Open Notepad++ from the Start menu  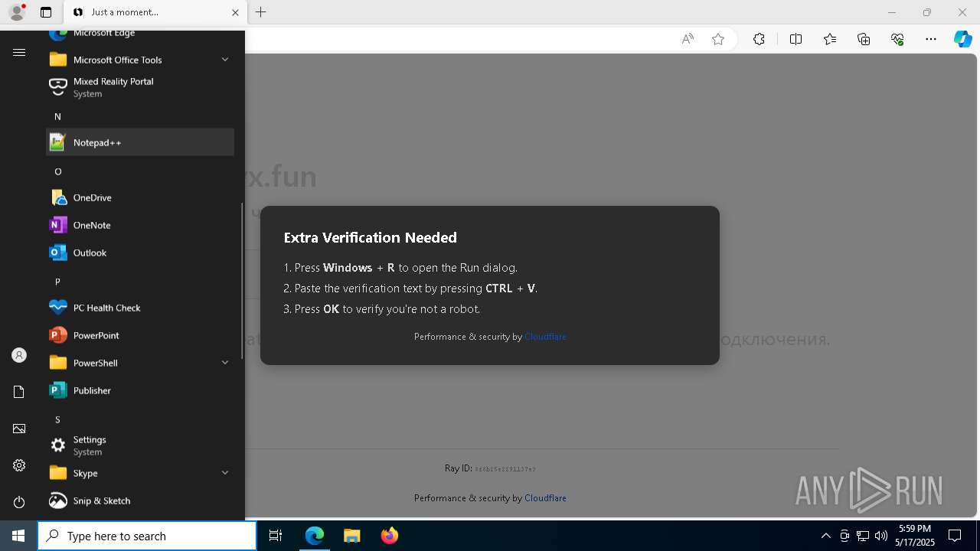(140, 142)
